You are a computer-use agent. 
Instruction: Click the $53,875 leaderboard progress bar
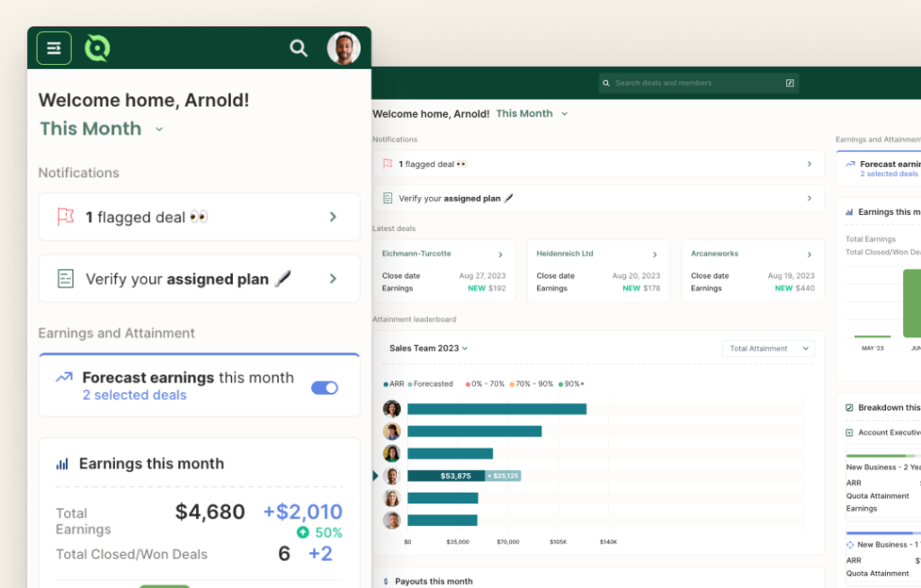[x=446, y=476]
